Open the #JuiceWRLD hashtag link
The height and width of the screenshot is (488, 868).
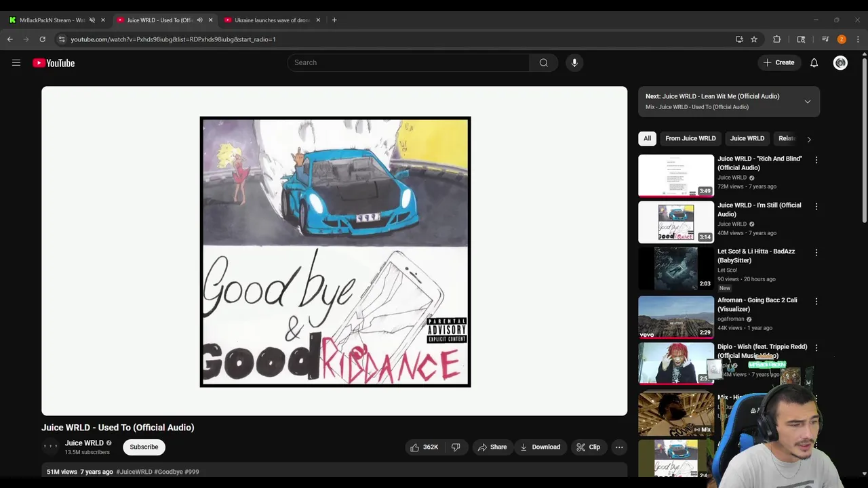134,472
